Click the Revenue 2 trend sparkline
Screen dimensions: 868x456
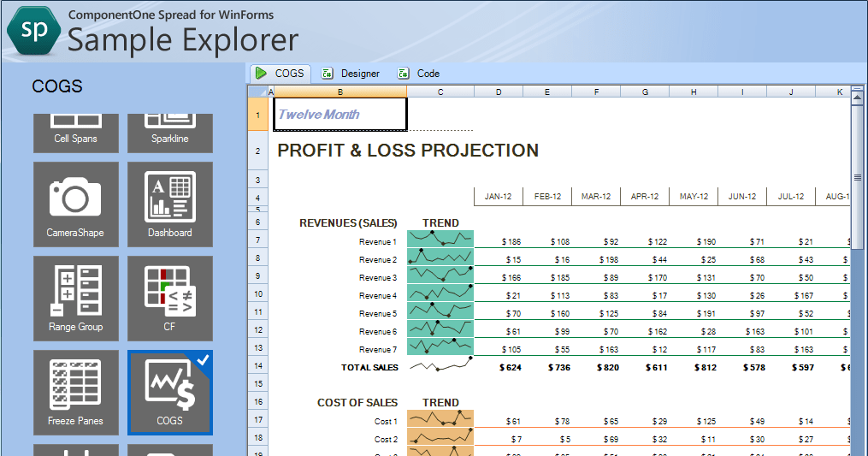(440, 257)
